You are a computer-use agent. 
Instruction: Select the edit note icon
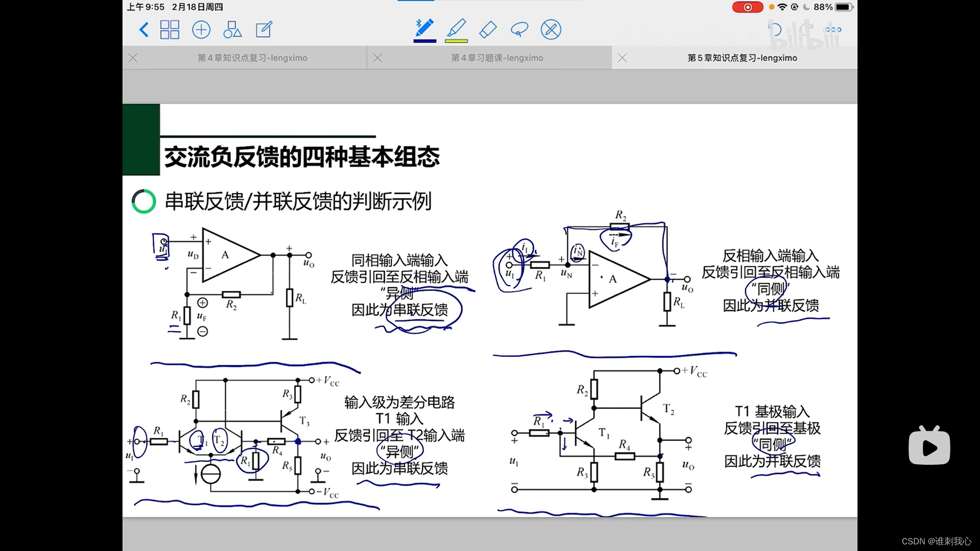[264, 30]
